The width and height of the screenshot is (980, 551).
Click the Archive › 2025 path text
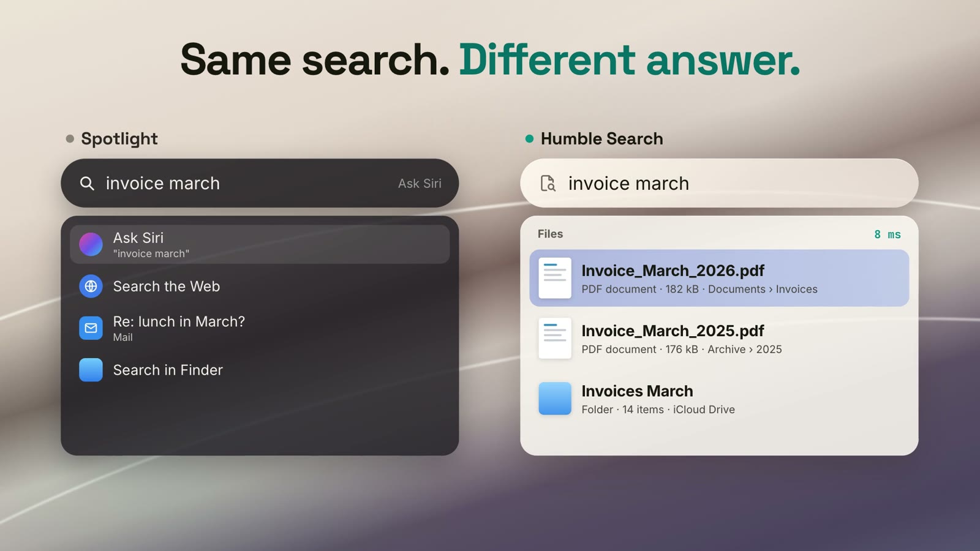745,349
